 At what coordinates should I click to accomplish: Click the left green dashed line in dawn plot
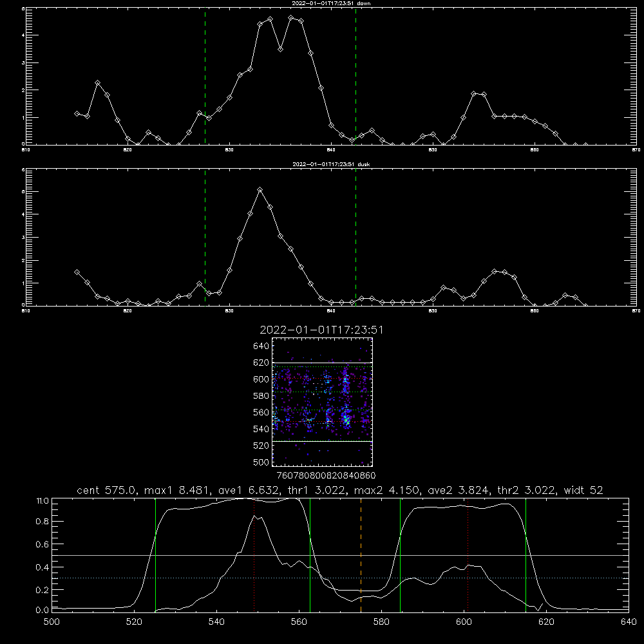[205, 76]
